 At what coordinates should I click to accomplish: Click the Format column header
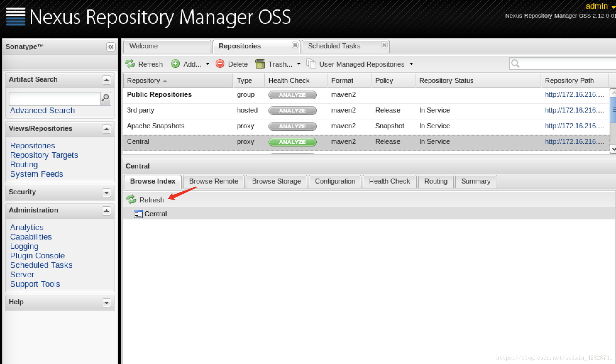tap(349, 81)
